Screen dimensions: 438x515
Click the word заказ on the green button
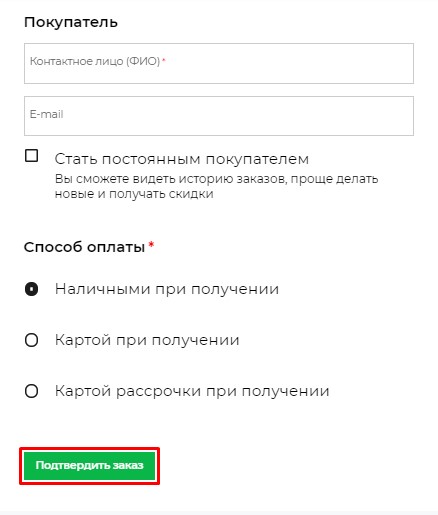pyautogui.click(x=128, y=465)
